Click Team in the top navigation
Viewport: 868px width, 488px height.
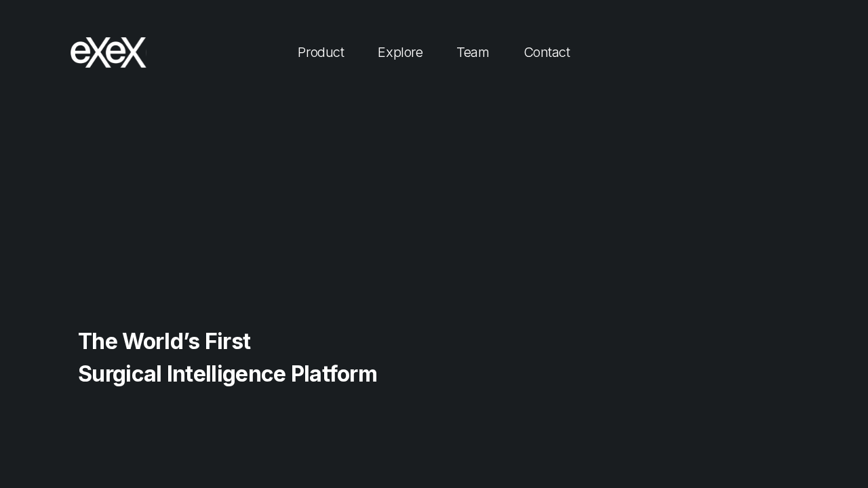click(473, 52)
